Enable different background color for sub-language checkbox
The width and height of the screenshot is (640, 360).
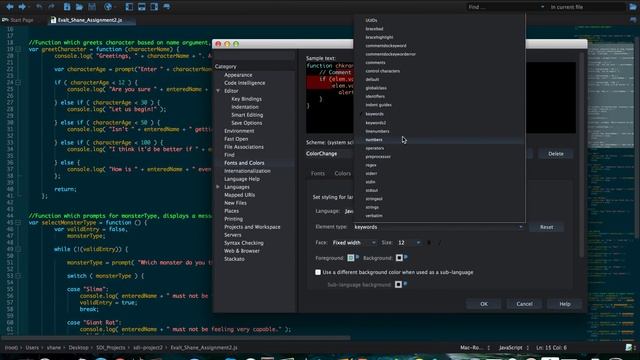[318, 272]
